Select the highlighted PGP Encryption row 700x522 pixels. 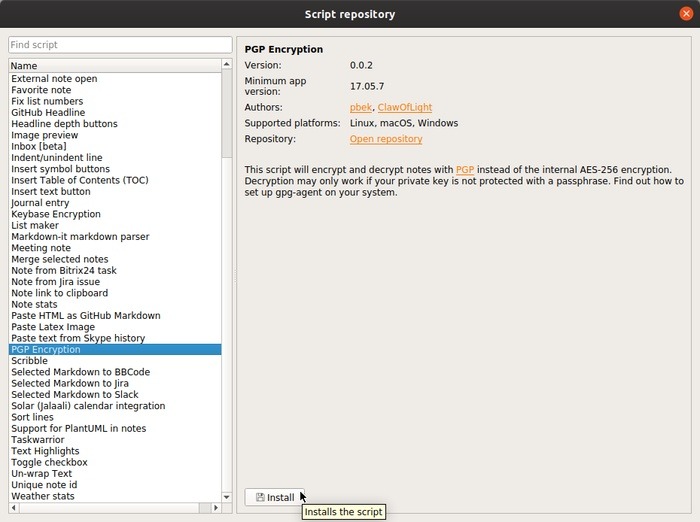115,350
